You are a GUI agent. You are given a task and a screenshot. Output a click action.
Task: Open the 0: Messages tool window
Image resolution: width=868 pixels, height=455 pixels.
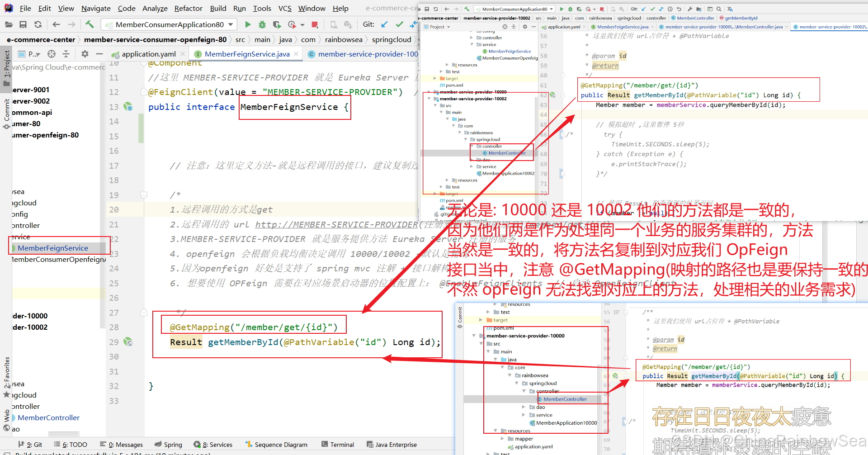tap(121, 445)
